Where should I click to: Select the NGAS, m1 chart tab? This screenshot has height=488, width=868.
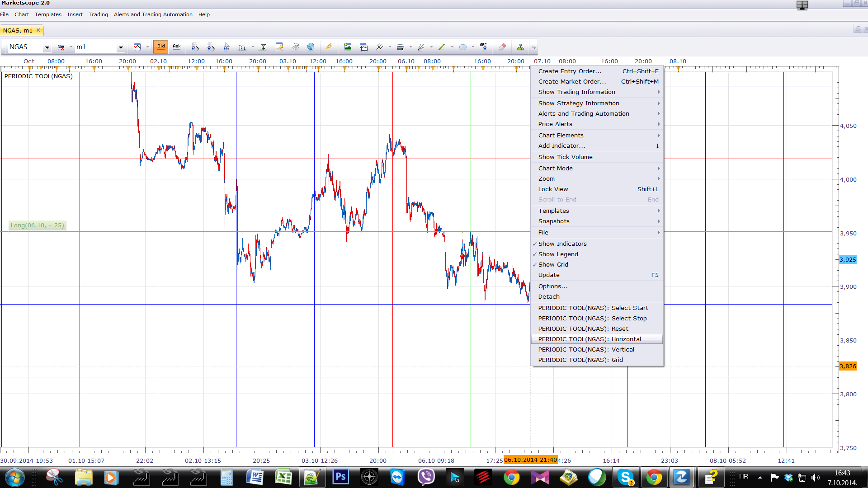[x=18, y=30]
